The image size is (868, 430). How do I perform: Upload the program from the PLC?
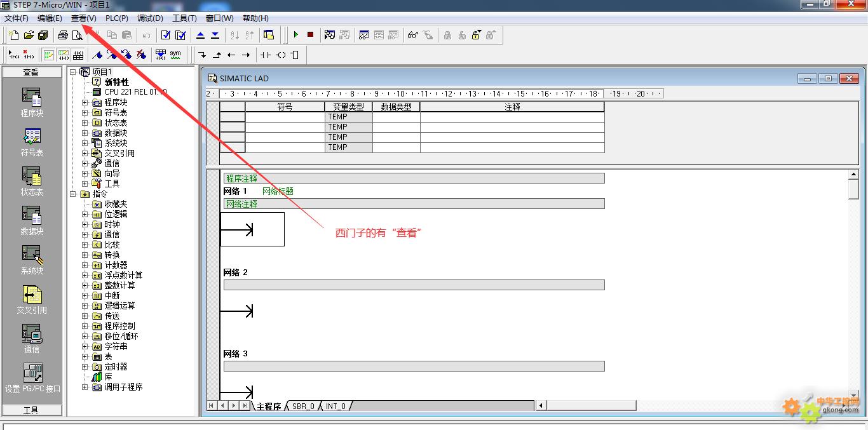201,35
